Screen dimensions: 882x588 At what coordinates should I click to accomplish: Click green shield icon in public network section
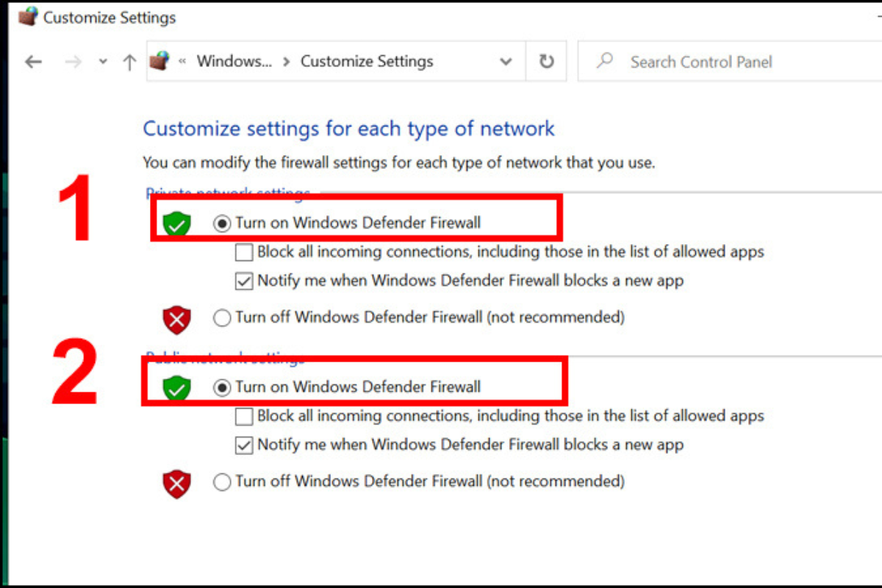[x=176, y=387]
